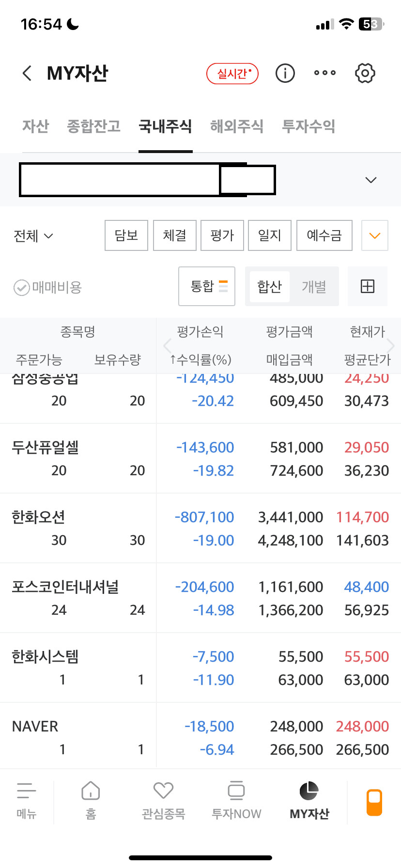Image resolution: width=401 pixels, height=868 pixels.
Task: Expand more buttons with orange chevron
Action: click(x=374, y=236)
